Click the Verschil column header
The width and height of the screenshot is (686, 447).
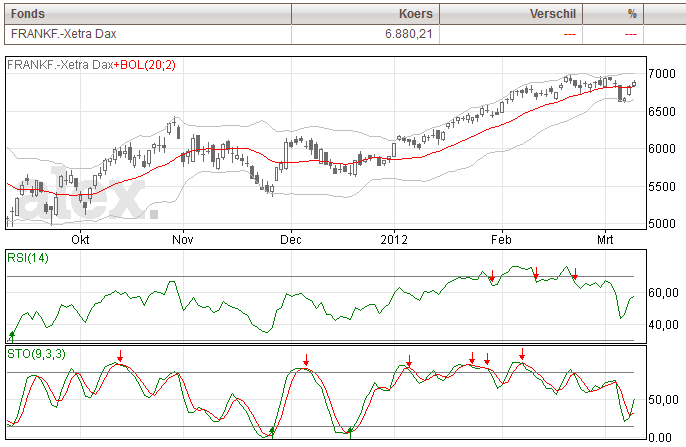pyautogui.click(x=511, y=14)
